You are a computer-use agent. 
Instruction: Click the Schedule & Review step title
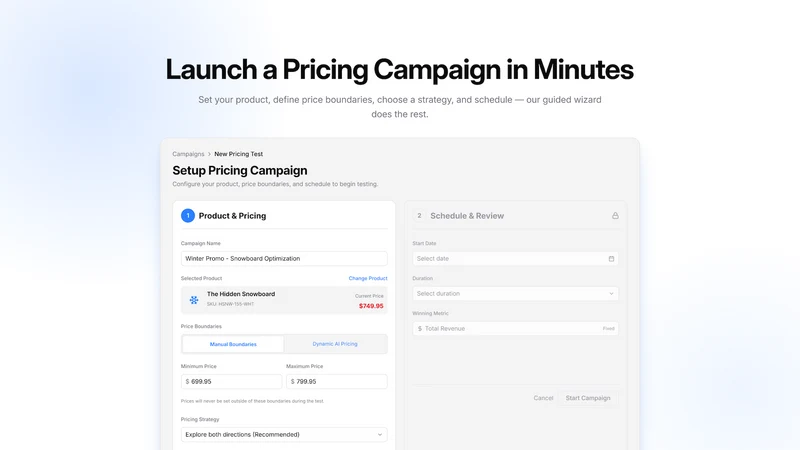467,216
